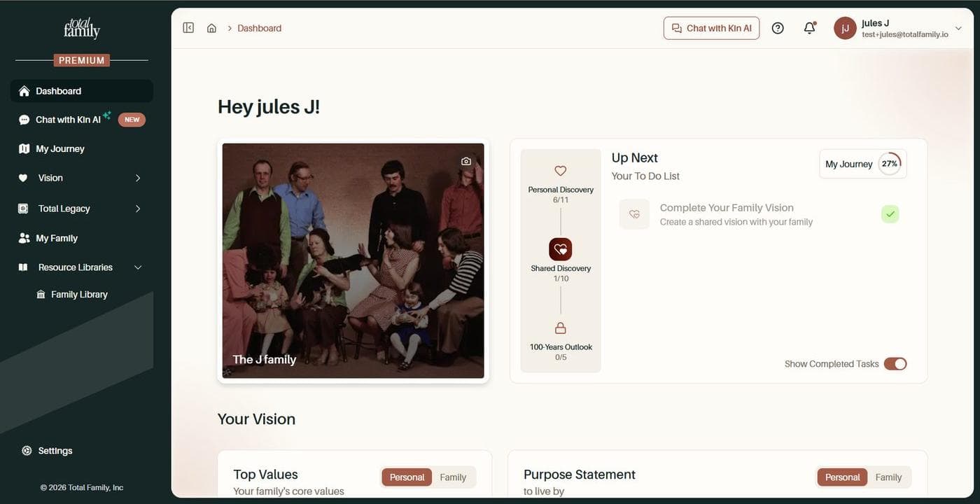The height and width of the screenshot is (504, 980).
Task: Open My Family in sidebar
Action: point(82,238)
